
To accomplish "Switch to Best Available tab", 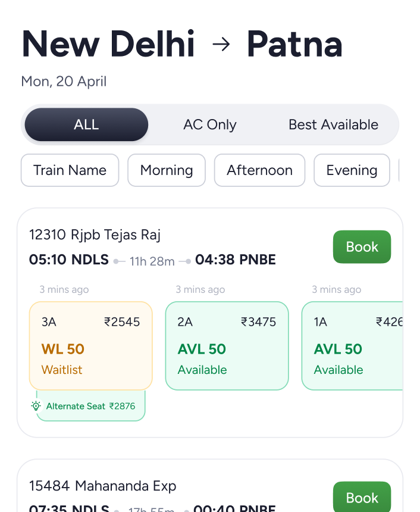I will [333, 124].
